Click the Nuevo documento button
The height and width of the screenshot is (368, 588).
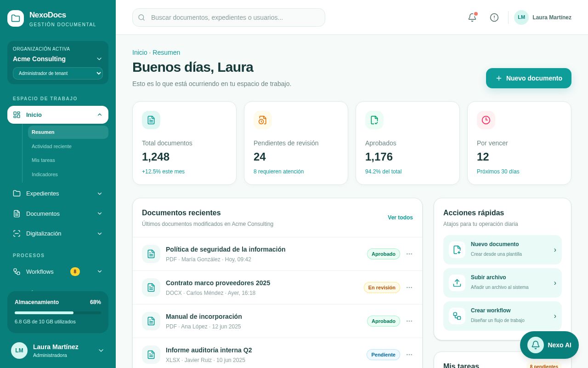click(x=529, y=78)
